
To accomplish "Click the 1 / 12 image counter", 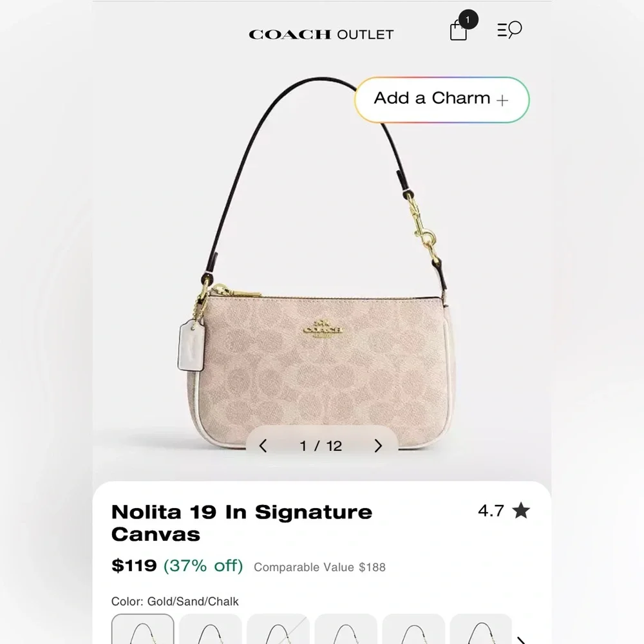I will coord(321,446).
